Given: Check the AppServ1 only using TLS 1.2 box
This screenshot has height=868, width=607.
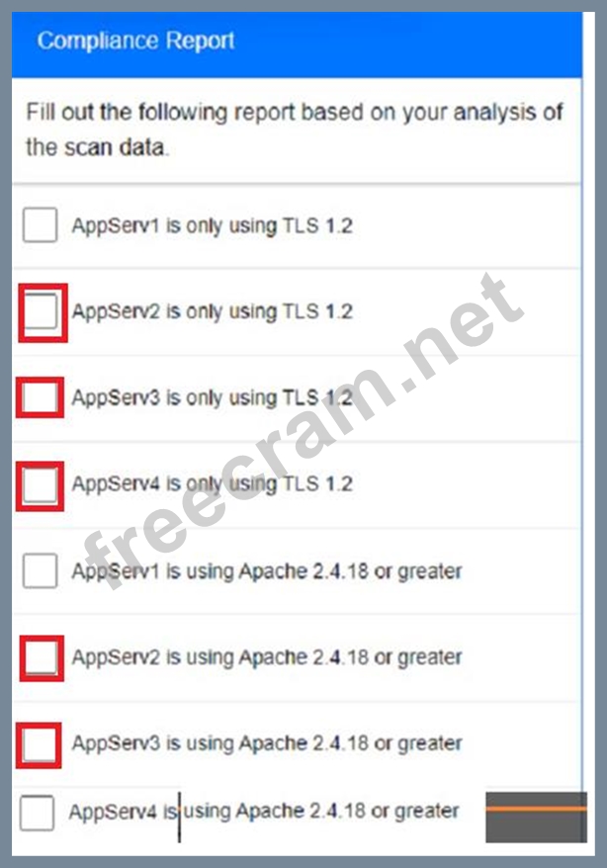Looking at the screenshot, I should (40, 224).
